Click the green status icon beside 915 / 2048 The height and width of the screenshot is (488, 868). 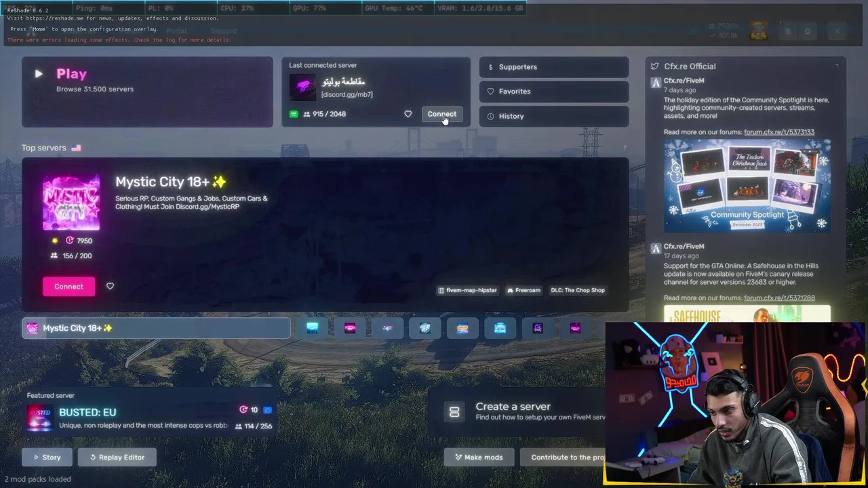tap(294, 114)
